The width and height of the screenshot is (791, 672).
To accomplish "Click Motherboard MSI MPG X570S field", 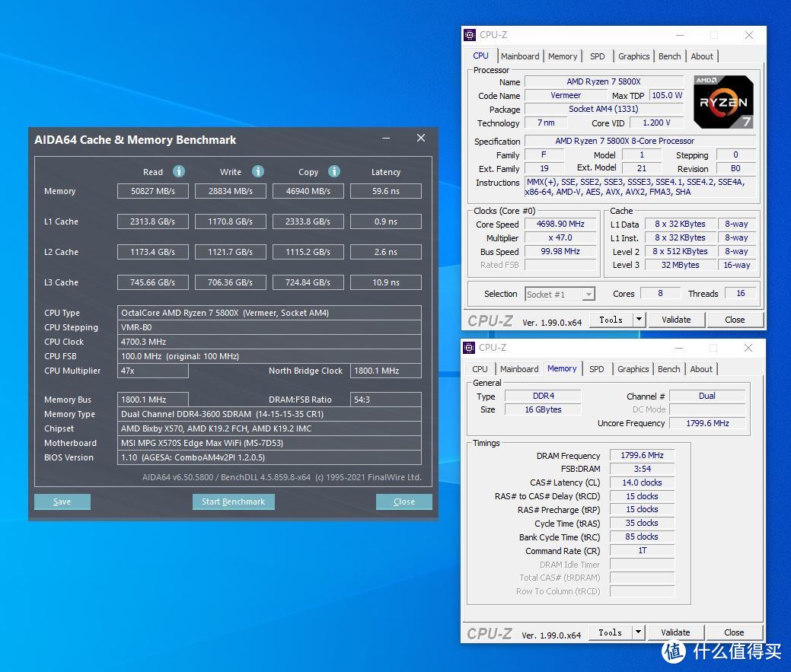I will pos(270,443).
